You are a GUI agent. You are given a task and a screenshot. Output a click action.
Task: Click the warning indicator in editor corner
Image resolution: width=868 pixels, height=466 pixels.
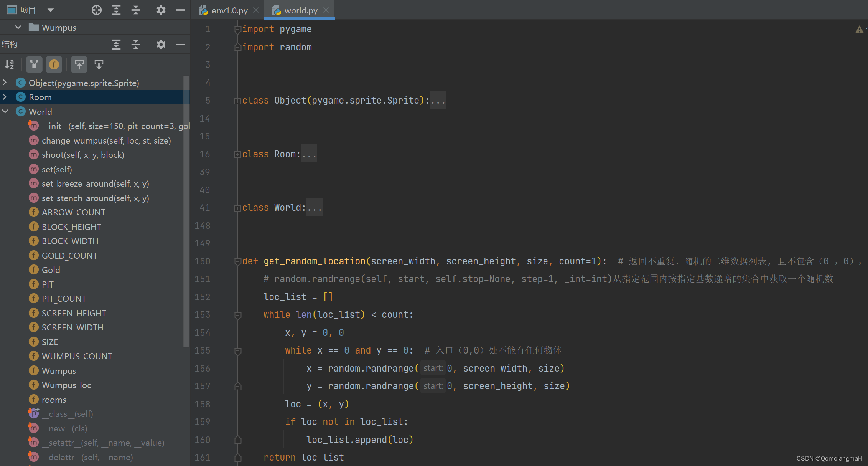pyautogui.click(x=859, y=30)
